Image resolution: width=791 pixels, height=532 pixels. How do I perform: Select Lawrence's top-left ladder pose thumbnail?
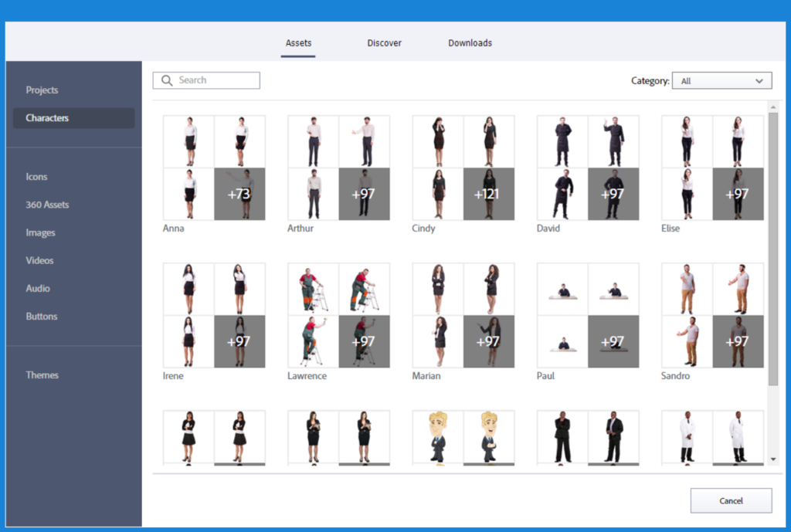(x=314, y=290)
